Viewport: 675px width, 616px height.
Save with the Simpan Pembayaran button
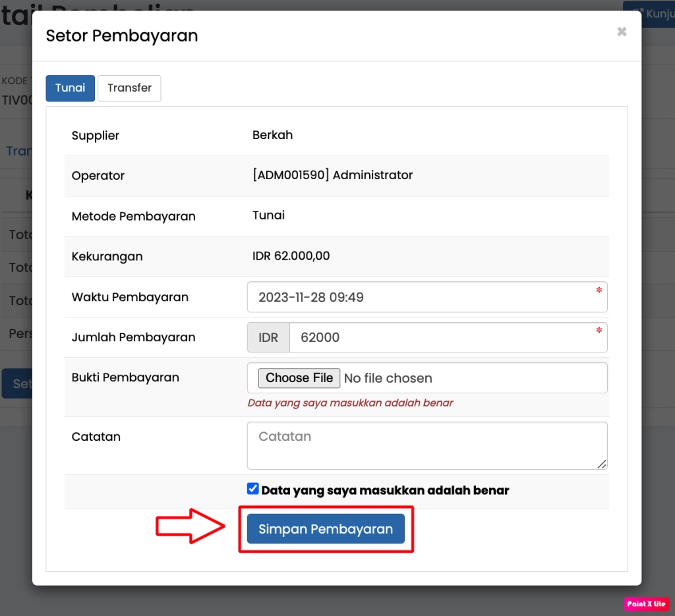pyautogui.click(x=326, y=529)
